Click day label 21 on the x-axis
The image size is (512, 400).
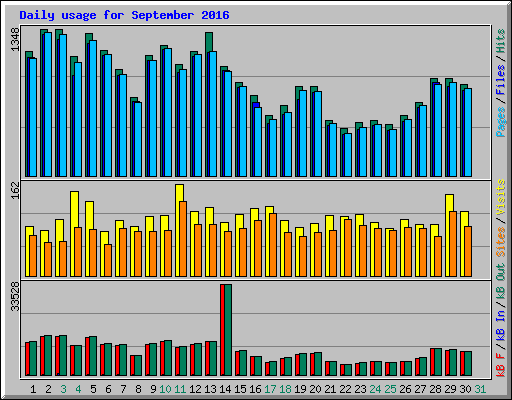tap(330, 389)
